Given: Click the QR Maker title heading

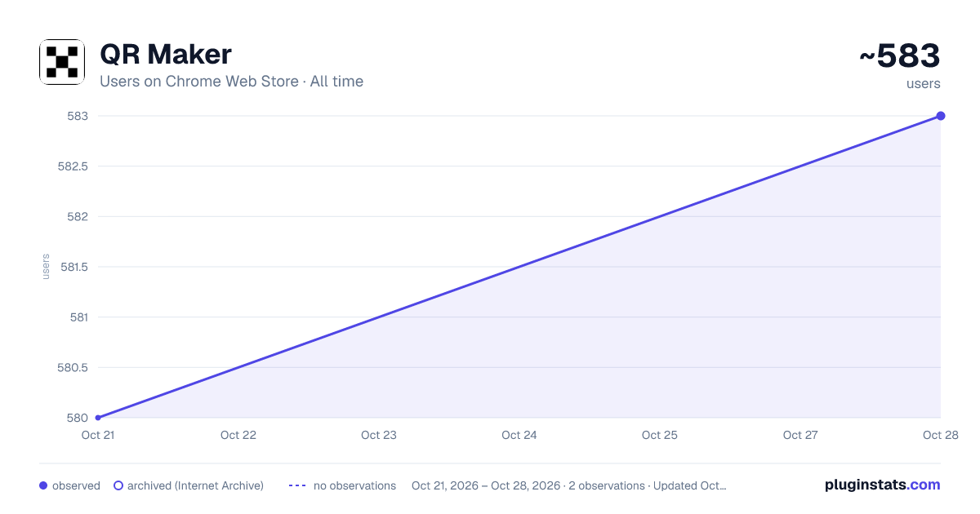Looking at the screenshot, I should click(166, 54).
